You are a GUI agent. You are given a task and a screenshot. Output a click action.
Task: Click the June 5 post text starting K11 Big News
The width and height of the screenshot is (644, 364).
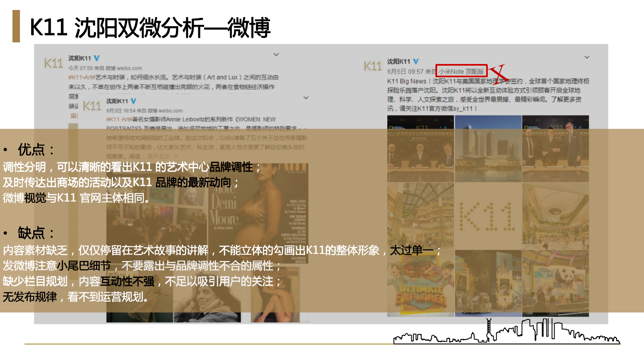click(x=488, y=95)
